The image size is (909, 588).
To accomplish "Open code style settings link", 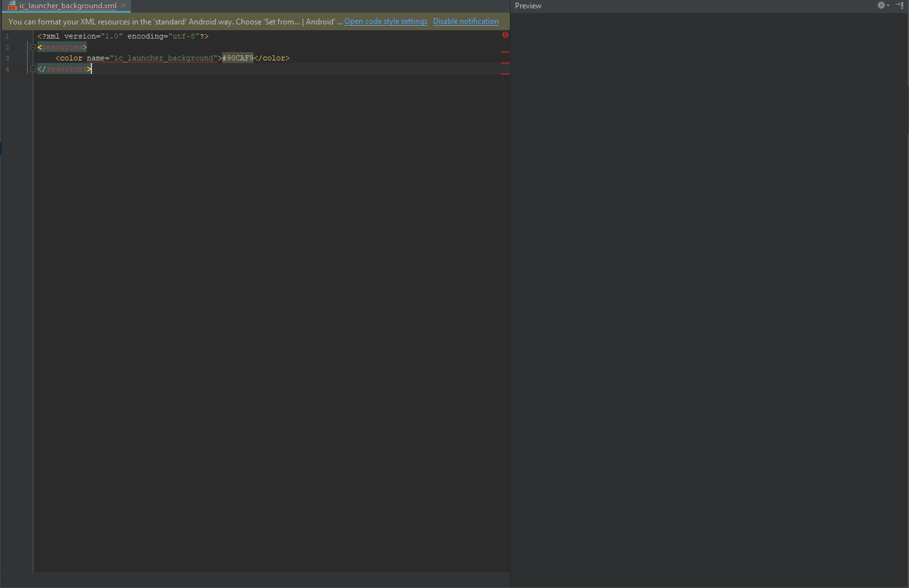I will [386, 21].
